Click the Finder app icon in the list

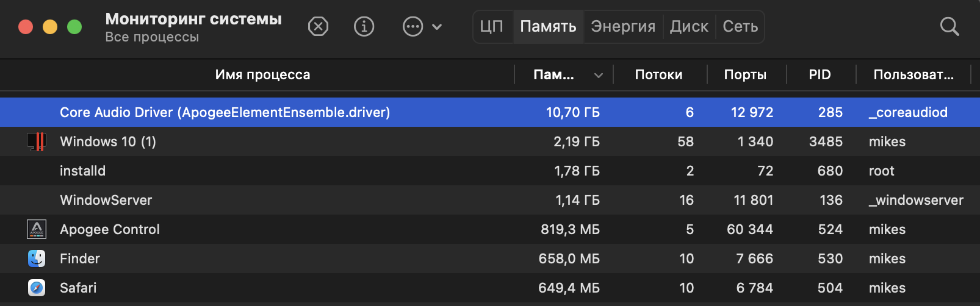point(37,258)
